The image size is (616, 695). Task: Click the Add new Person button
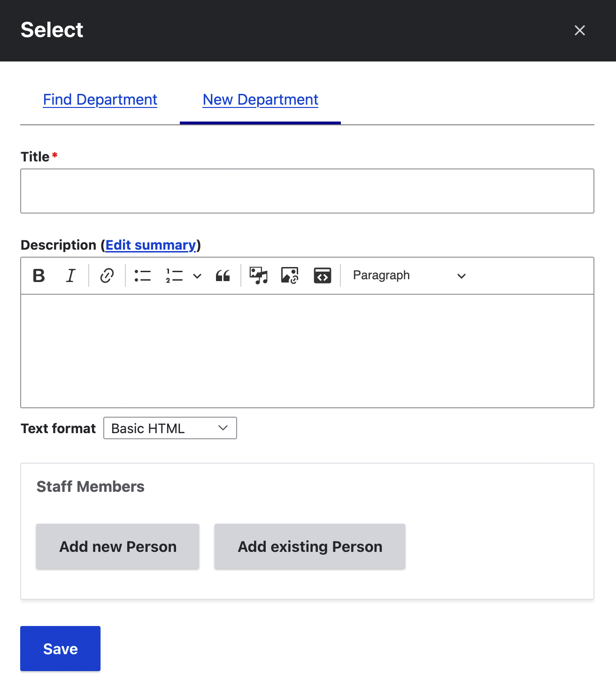tap(118, 547)
